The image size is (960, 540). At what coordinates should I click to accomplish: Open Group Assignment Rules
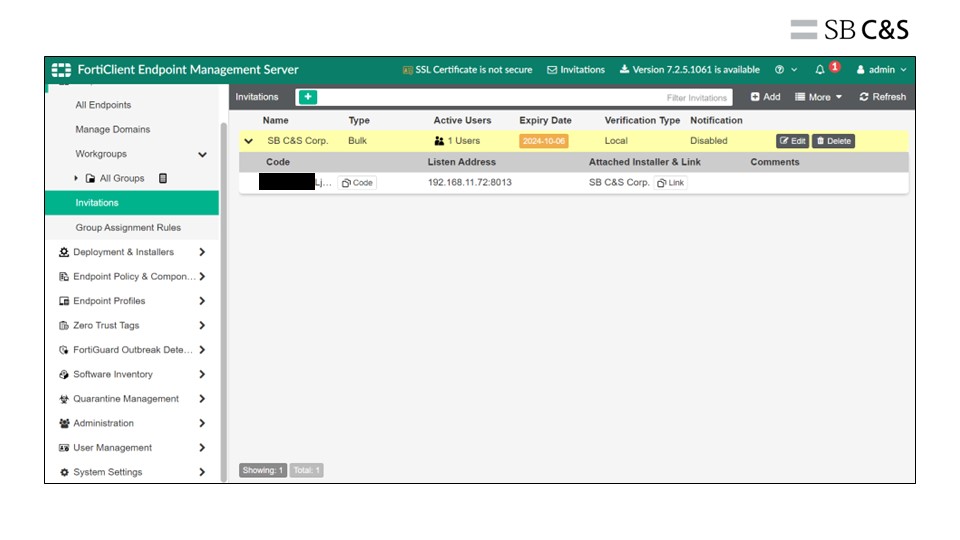click(x=128, y=227)
